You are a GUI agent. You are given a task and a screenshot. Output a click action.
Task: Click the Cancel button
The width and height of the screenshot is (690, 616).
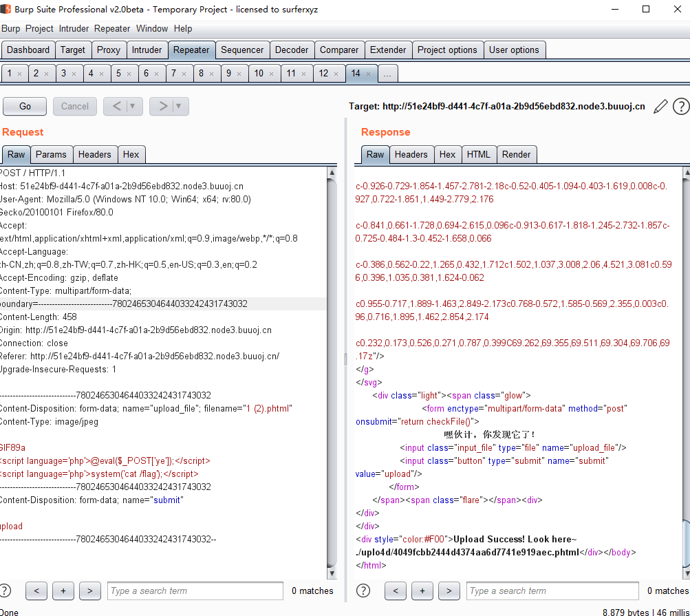coord(75,106)
